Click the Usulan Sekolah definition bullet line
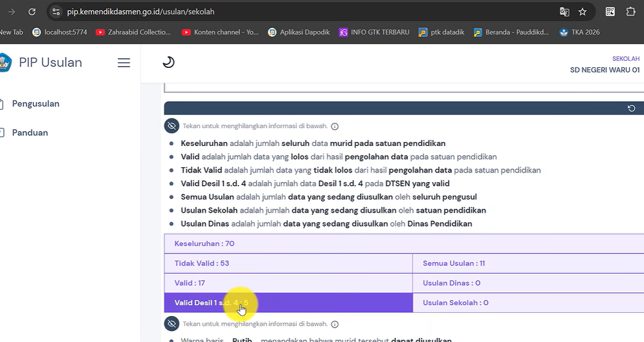The width and height of the screenshot is (644, 342). pyautogui.click(x=333, y=210)
